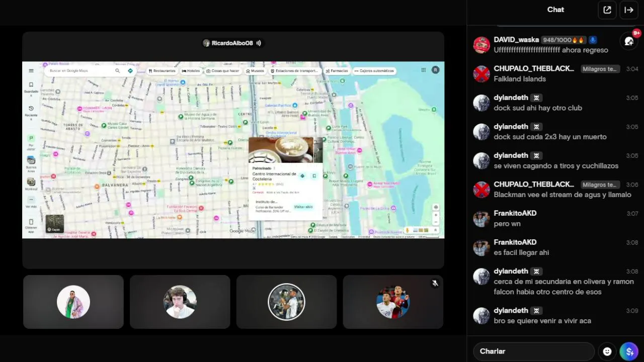Save Centro Internacional de Coctelería with bookmark icon
The height and width of the screenshot is (362, 644).
tap(314, 176)
